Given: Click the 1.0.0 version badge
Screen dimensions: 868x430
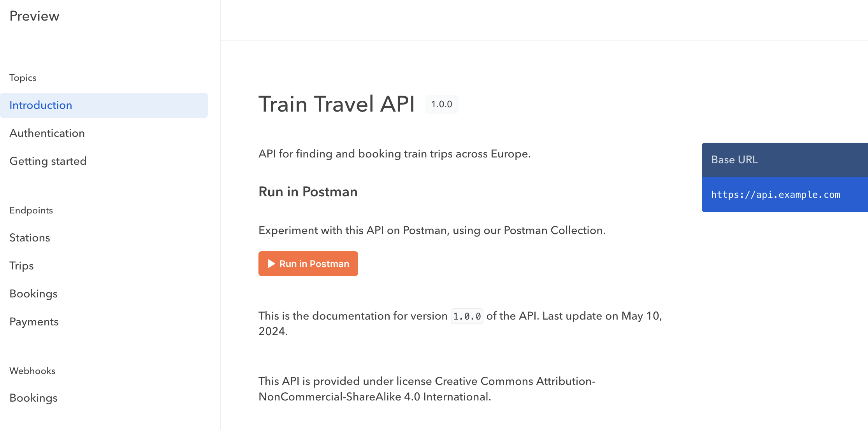Looking at the screenshot, I should pos(441,104).
